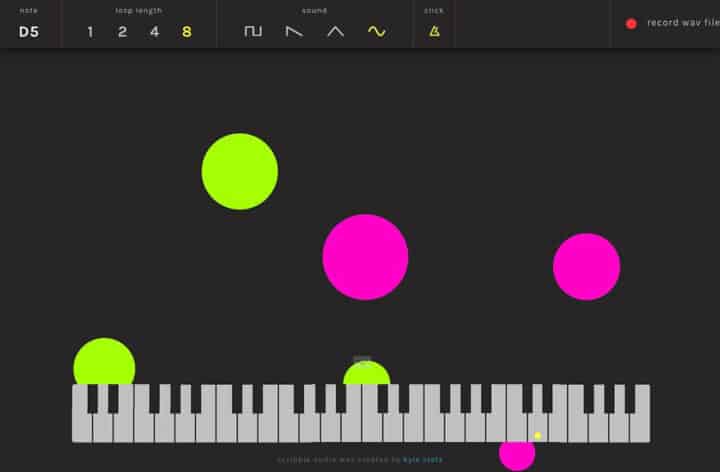Select the yellow sine wave sound
720x472 pixels.
(376, 31)
